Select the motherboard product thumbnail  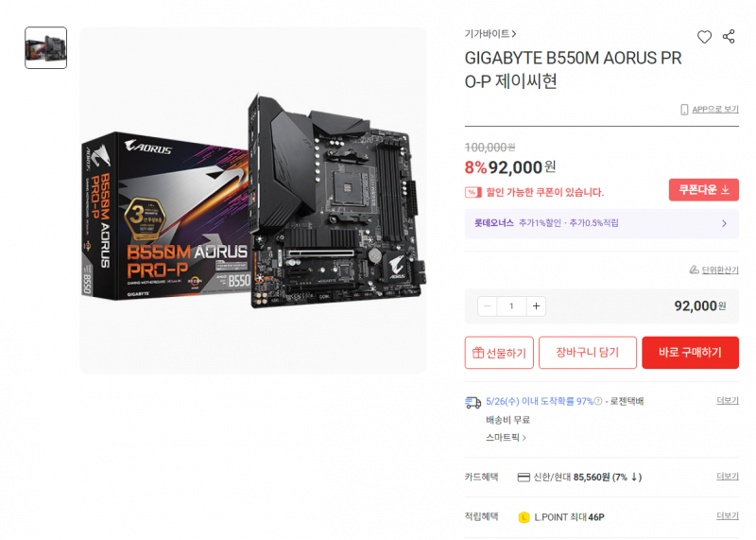point(45,48)
